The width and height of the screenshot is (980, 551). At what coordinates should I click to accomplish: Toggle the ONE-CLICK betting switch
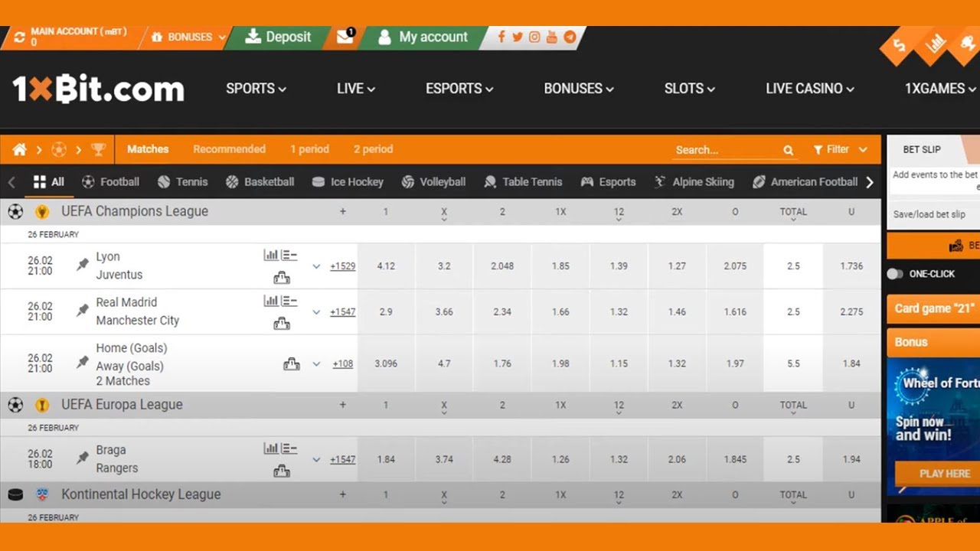[895, 274]
